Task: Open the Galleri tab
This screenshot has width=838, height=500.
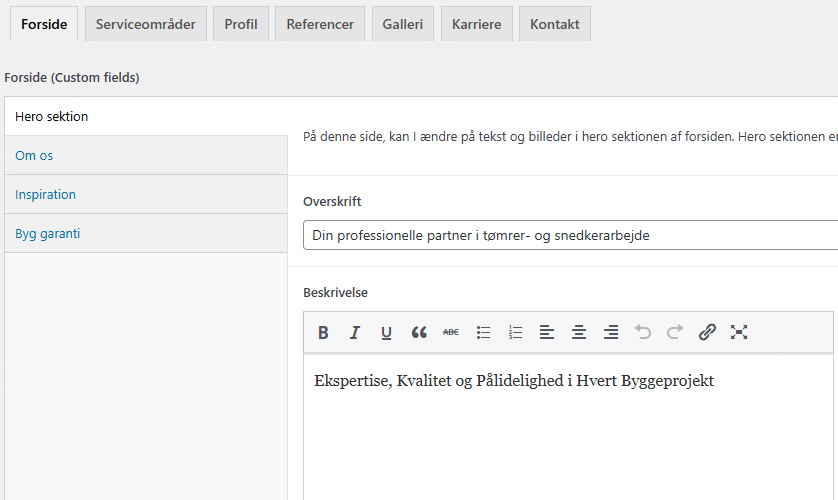Action: coord(402,24)
